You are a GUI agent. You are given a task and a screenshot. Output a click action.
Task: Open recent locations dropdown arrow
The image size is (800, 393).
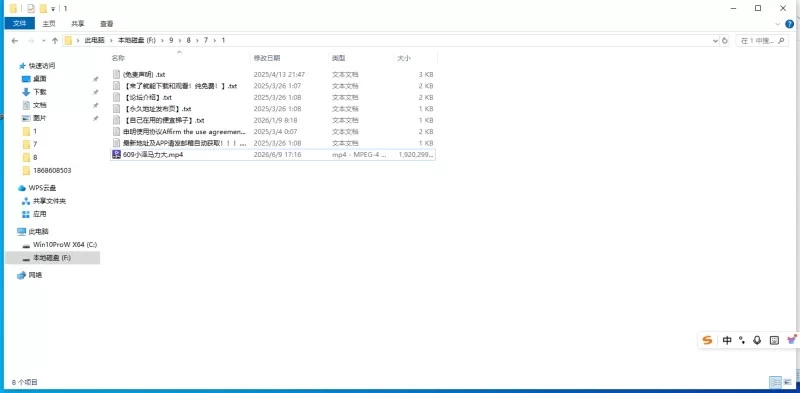pos(43,40)
